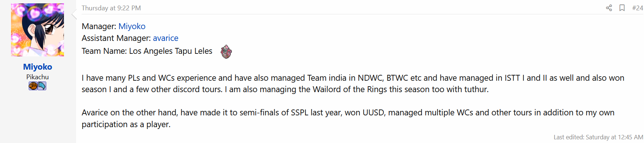Viewport: 644px width, 143px height.
Task: Click the Manager label text
Action: 99,26
